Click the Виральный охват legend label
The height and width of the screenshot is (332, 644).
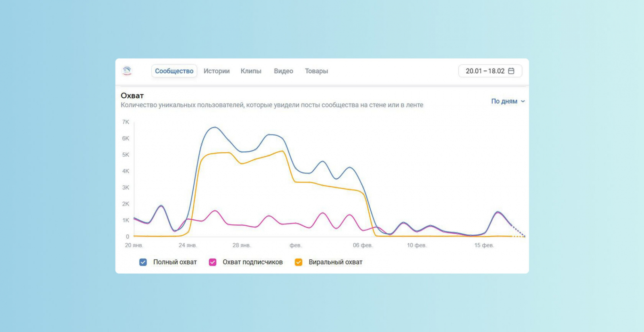coord(336,262)
